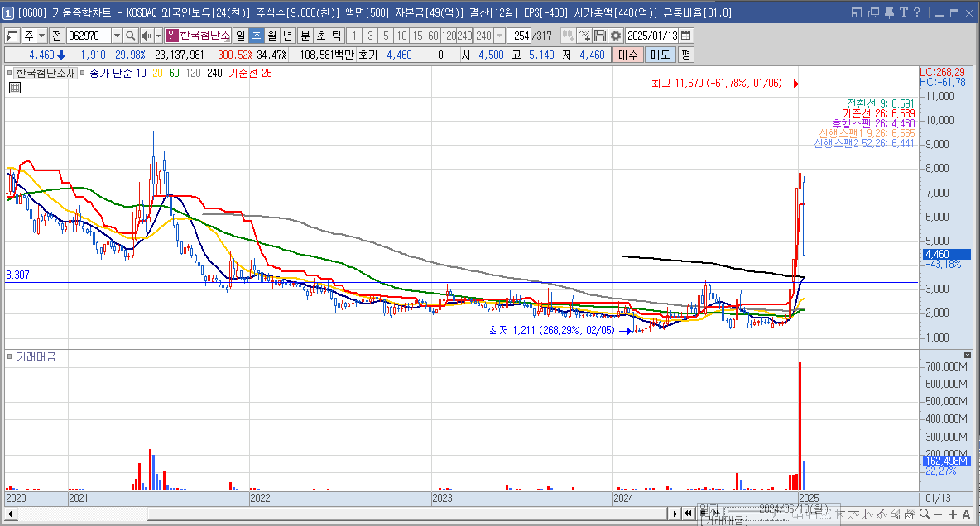This screenshot has height=526, width=980.
Task: Click the chart settings gear icon
Action: pos(616,36)
